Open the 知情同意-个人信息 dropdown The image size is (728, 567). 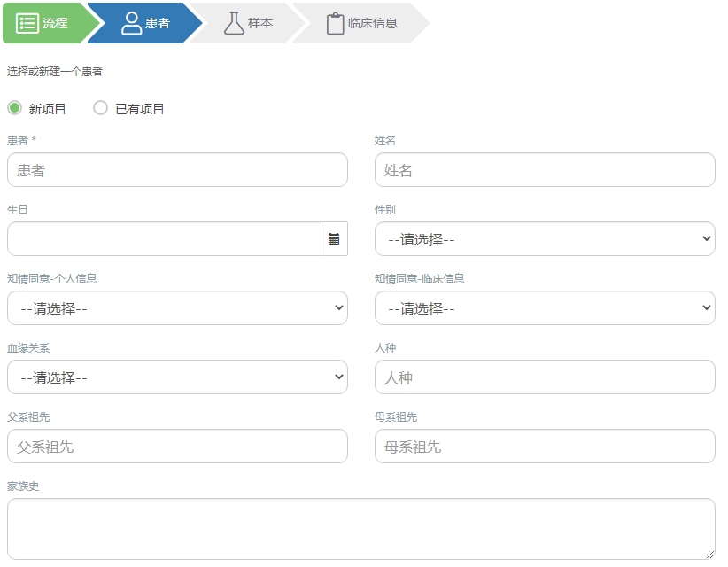177,307
